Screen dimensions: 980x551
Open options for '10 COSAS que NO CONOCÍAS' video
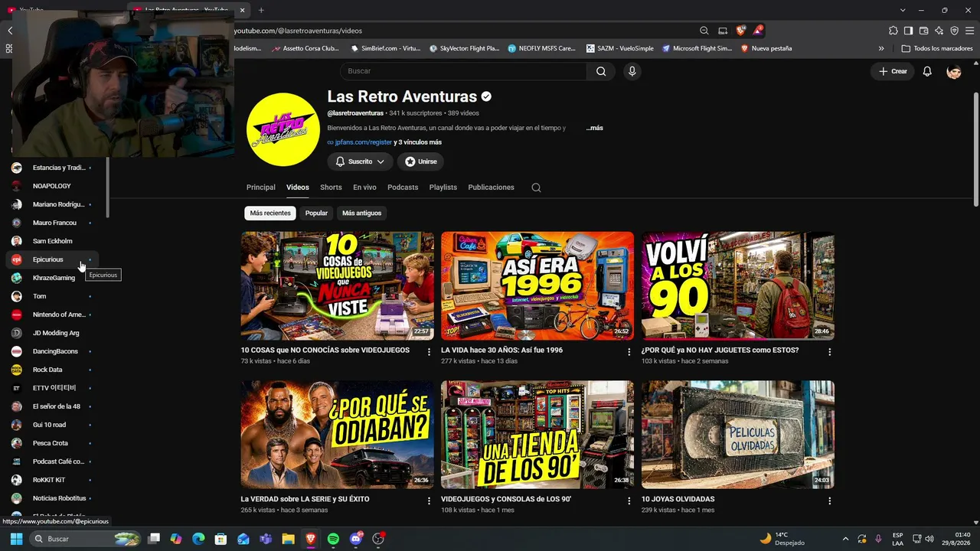(429, 352)
